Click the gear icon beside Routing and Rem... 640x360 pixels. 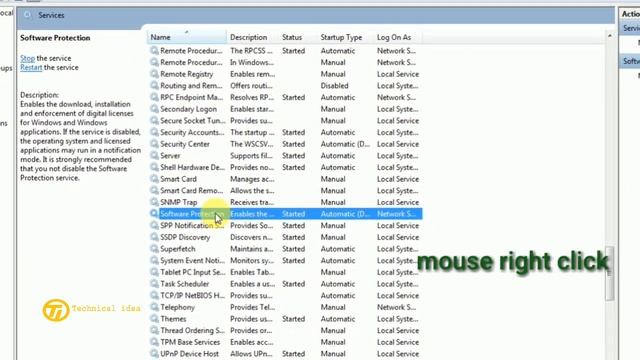(x=154, y=86)
